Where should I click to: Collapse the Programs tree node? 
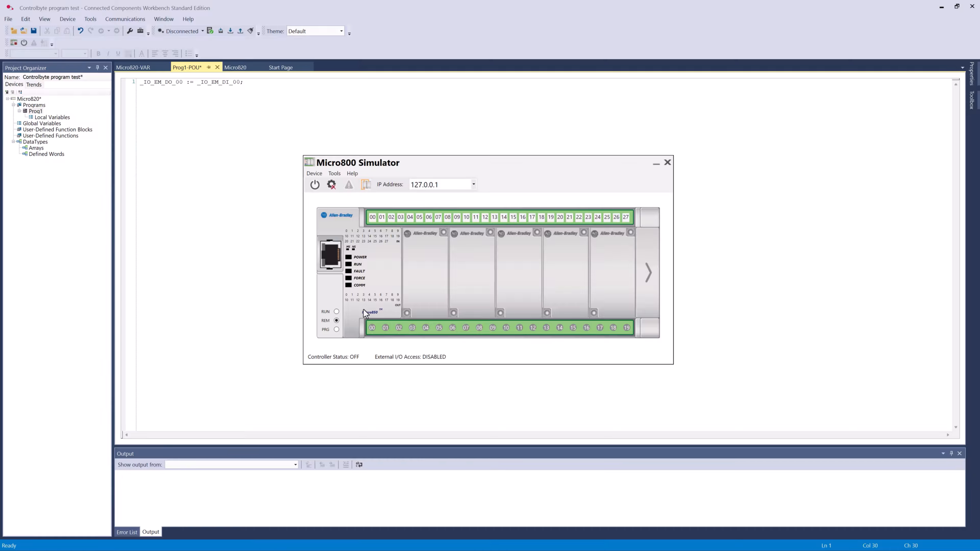pyautogui.click(x=13, y=105)
